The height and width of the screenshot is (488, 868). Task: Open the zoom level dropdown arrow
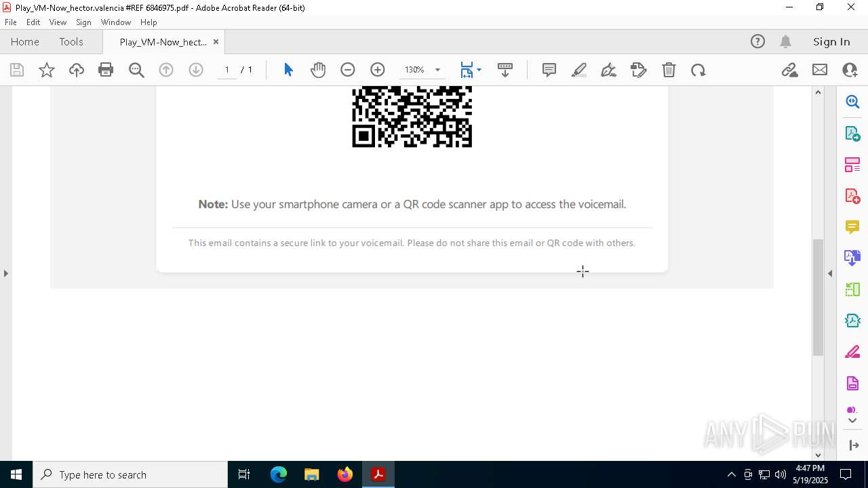click(437, 70)
